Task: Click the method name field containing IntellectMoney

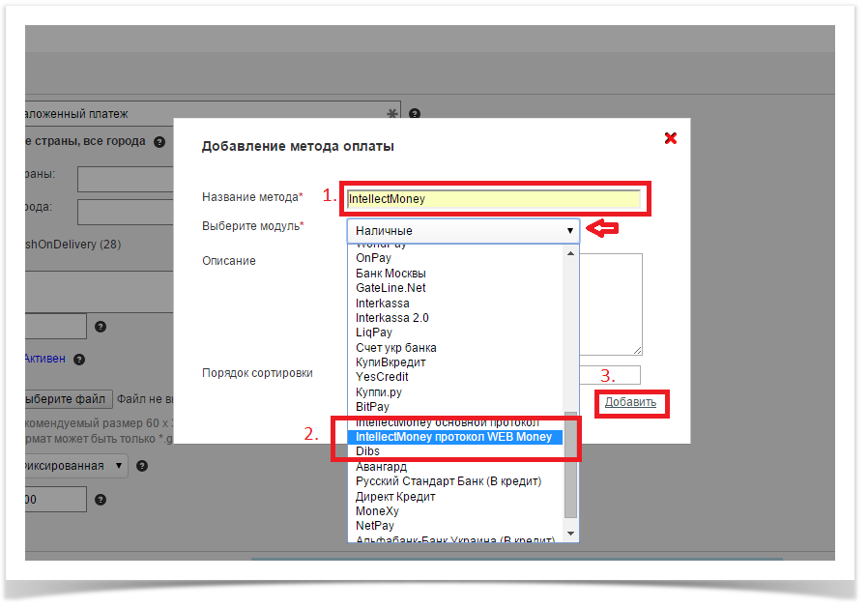Action: [493, 199]
